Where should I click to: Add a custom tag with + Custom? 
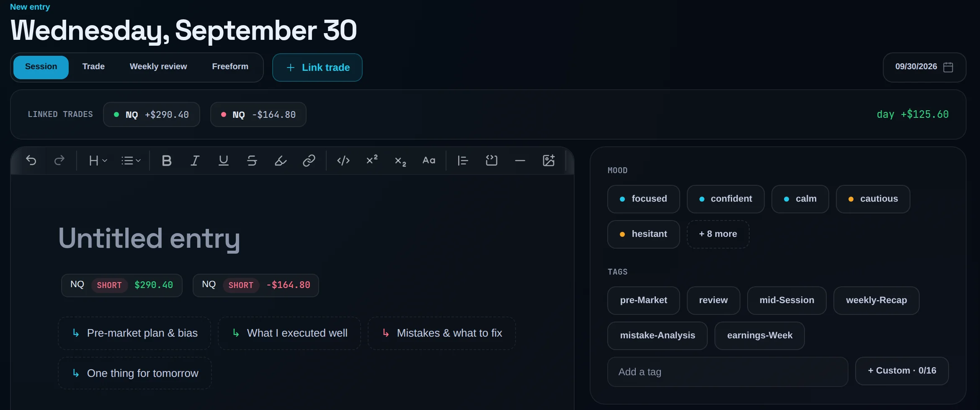click(x=902, y=371)
